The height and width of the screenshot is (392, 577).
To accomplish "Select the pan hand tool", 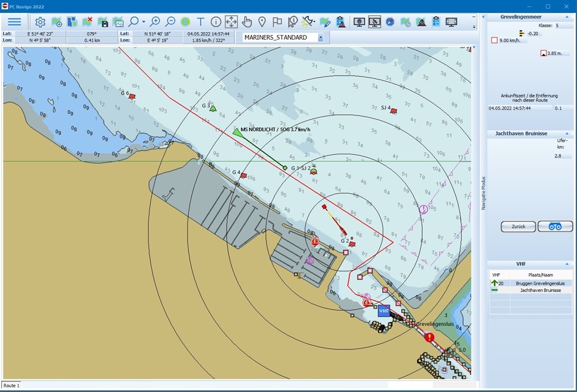I will point(247,22).
